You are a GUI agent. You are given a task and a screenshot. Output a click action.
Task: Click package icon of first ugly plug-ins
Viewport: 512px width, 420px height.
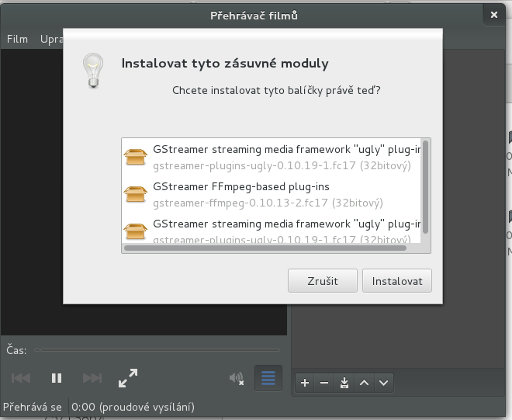pyautogui.click(x=136, y=157)
